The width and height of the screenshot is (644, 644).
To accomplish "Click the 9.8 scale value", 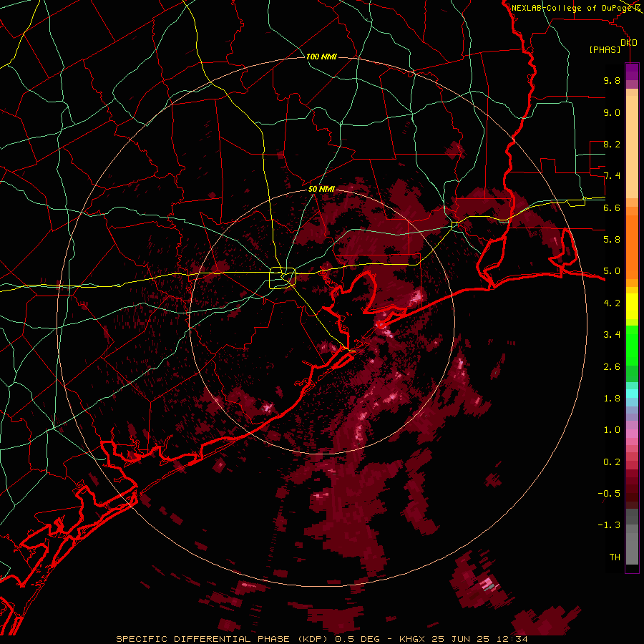I will coord(612,80).
